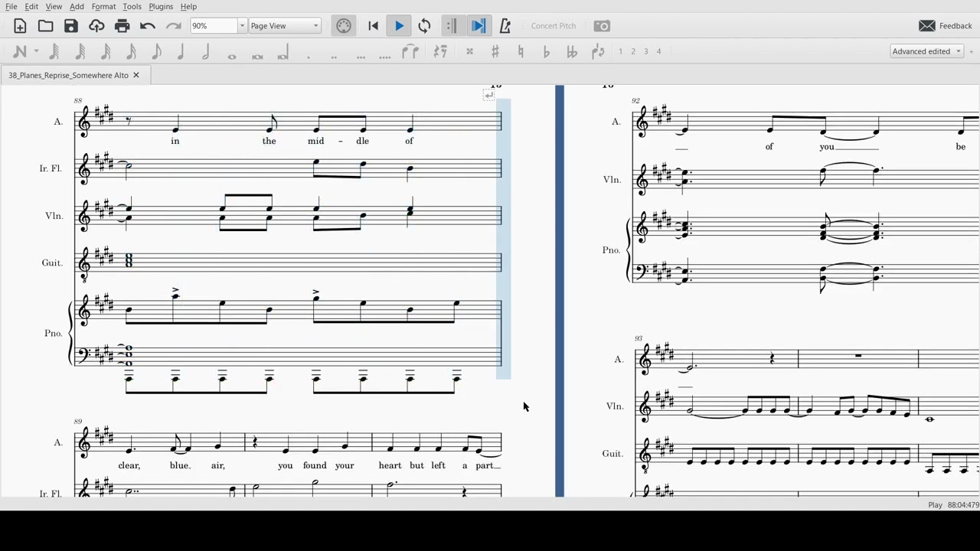This screenshot has height=551, width=980.
Task: Toggle note input mode N icon
Action: (20, 51)
